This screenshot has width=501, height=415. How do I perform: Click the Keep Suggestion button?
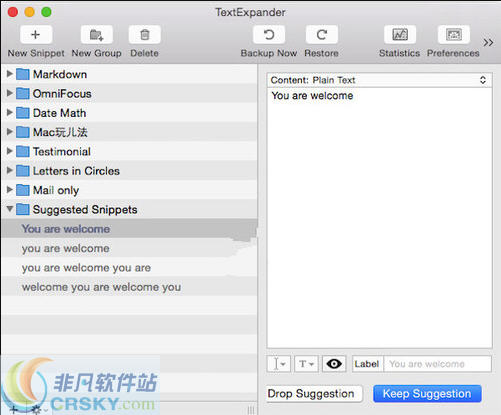[427, 394]
